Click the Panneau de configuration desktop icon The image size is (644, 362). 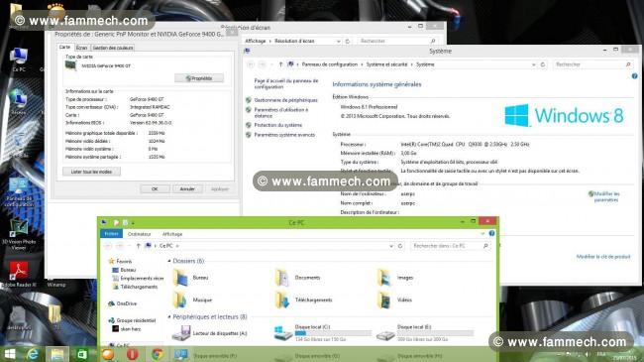pyautogui.click(x=19, y=192)
